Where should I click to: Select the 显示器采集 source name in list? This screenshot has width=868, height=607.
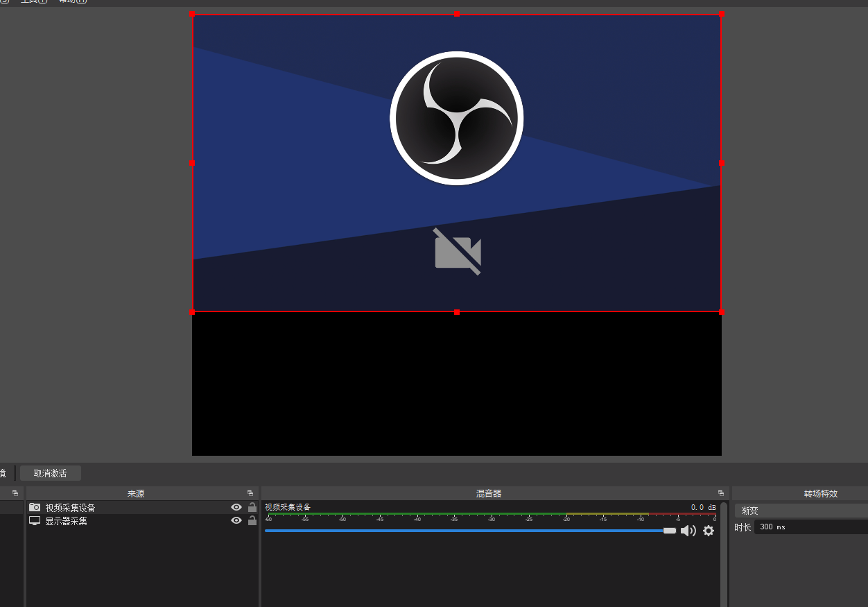[x=67, y=521]
